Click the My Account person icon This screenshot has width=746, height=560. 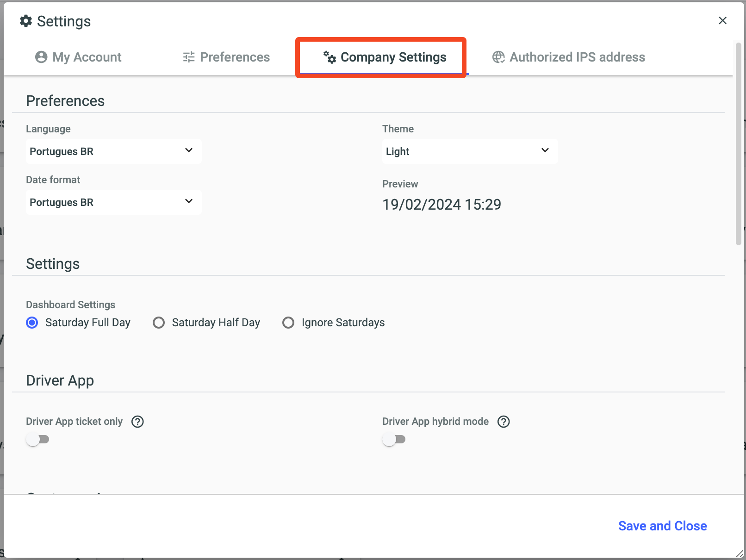click(41, 57)
